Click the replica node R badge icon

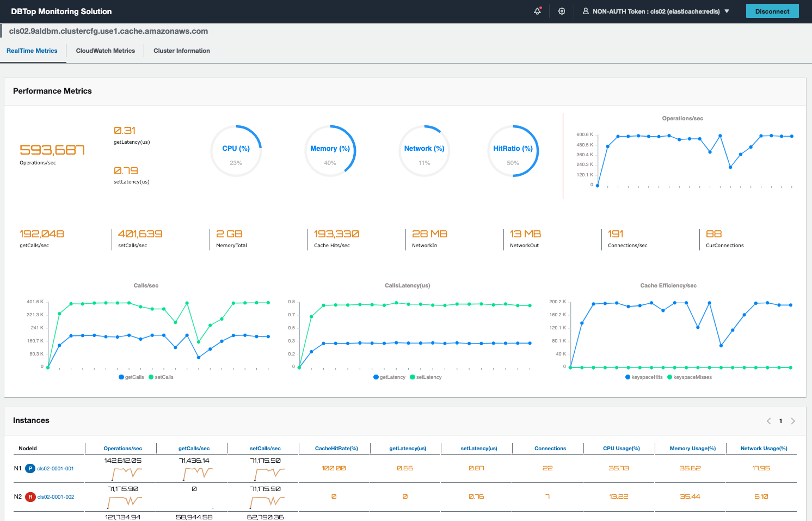tap(30, 497)
